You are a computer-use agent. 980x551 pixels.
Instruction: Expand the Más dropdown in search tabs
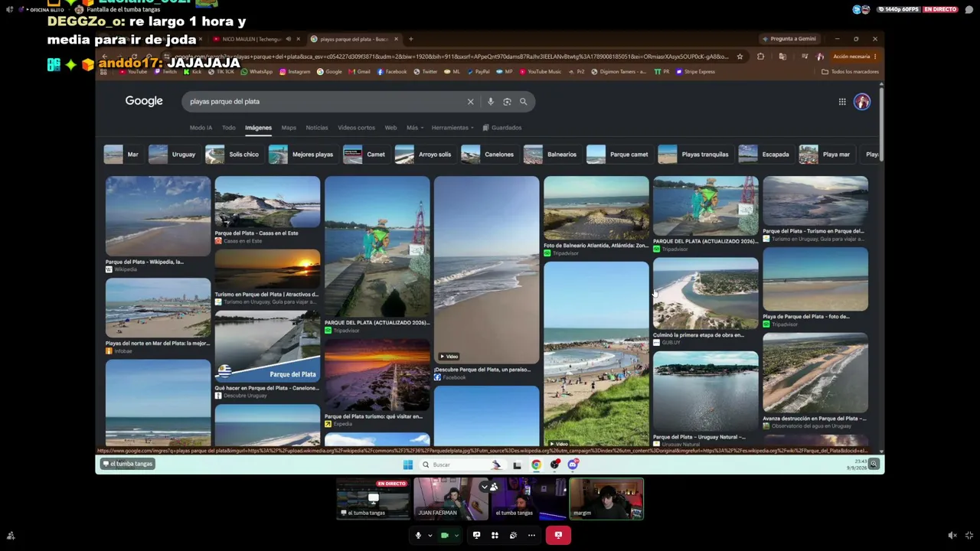tap(414, 128)
